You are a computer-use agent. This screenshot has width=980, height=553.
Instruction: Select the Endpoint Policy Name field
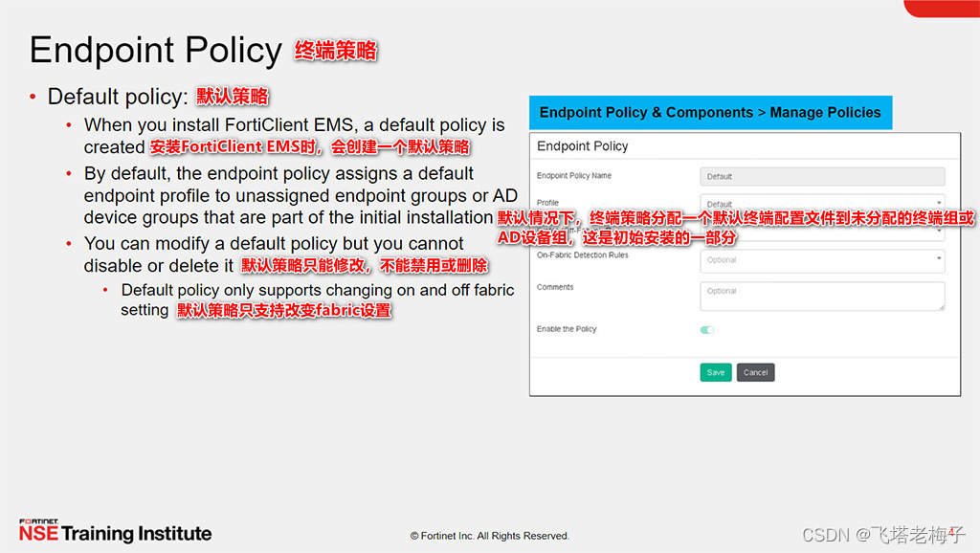(822, 176)
